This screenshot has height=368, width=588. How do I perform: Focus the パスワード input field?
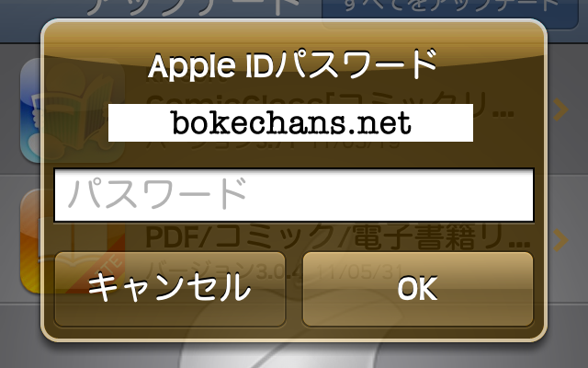click(x=294, y=195)
